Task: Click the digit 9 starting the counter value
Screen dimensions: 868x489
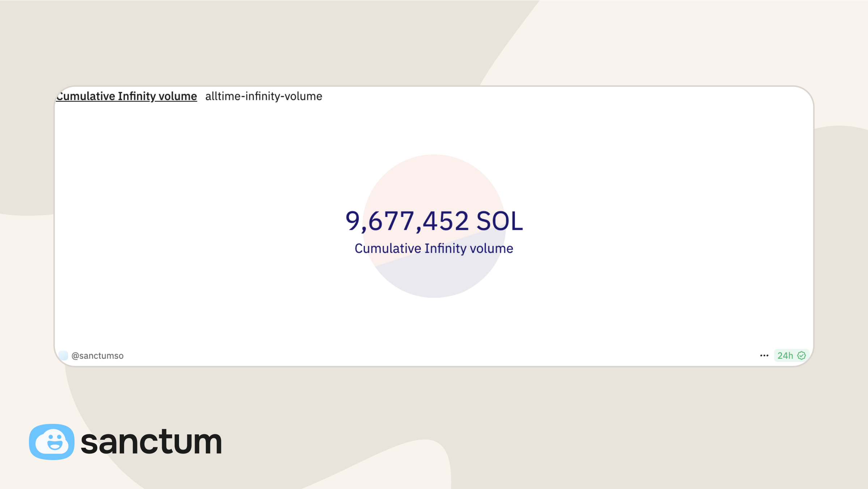Action: 353,221
